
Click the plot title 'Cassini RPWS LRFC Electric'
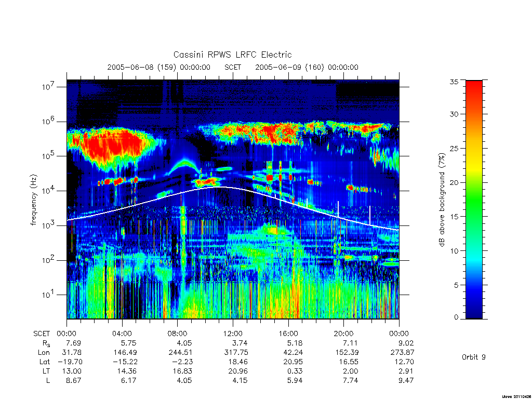click(x=232, y=55)
